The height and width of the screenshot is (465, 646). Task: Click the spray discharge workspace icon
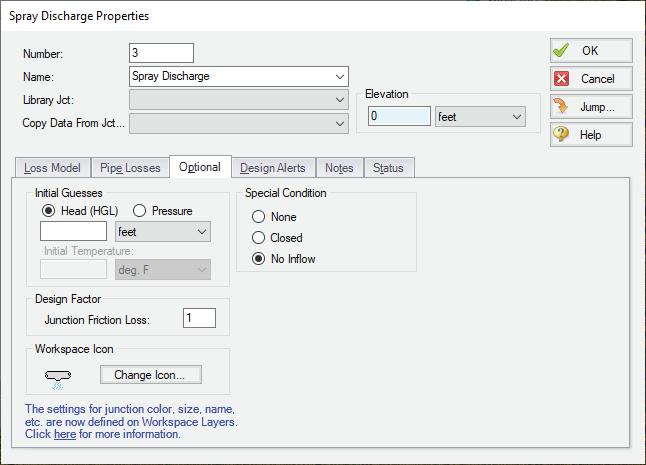59,377
